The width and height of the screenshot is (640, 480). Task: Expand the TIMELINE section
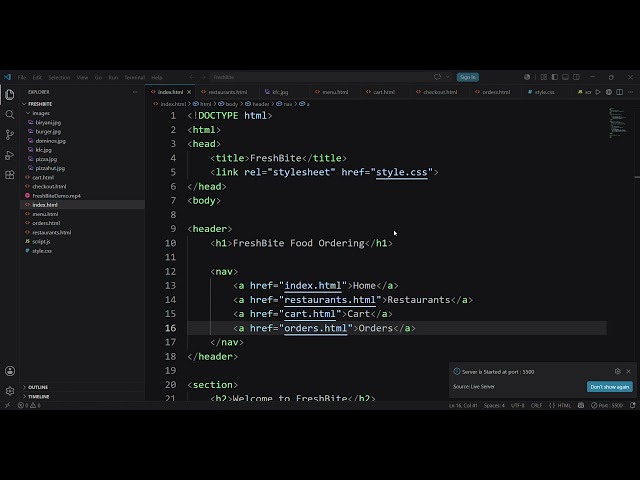[38, 396]
